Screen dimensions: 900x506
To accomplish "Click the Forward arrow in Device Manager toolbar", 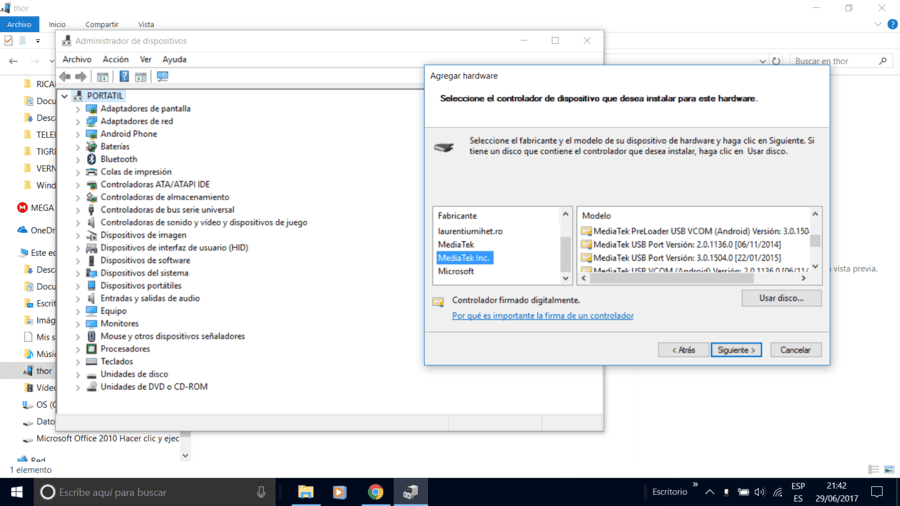I will [x=81, y=76].
